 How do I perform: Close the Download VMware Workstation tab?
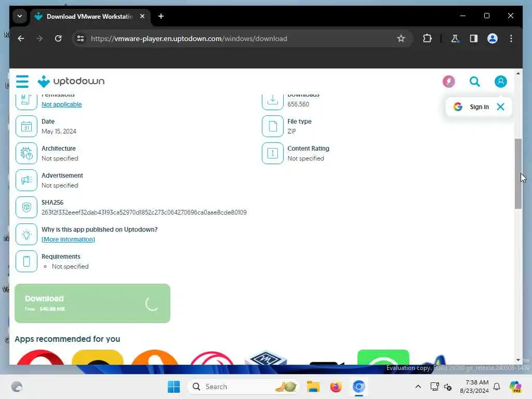click(x=142, y=16)
